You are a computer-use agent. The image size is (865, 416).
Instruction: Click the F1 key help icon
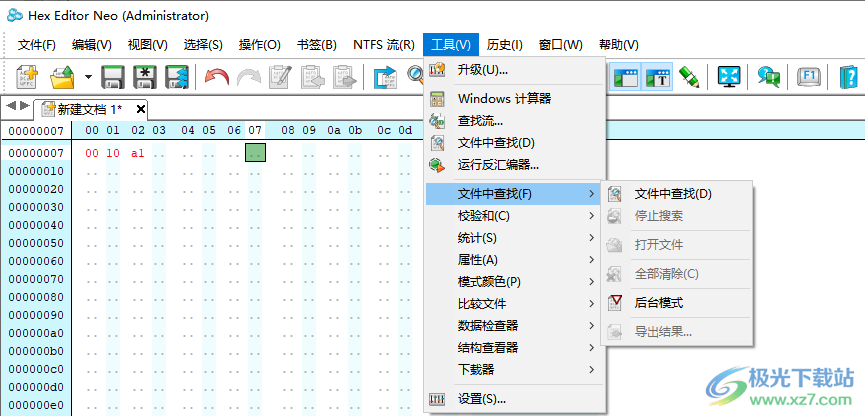tap(809, 77)
